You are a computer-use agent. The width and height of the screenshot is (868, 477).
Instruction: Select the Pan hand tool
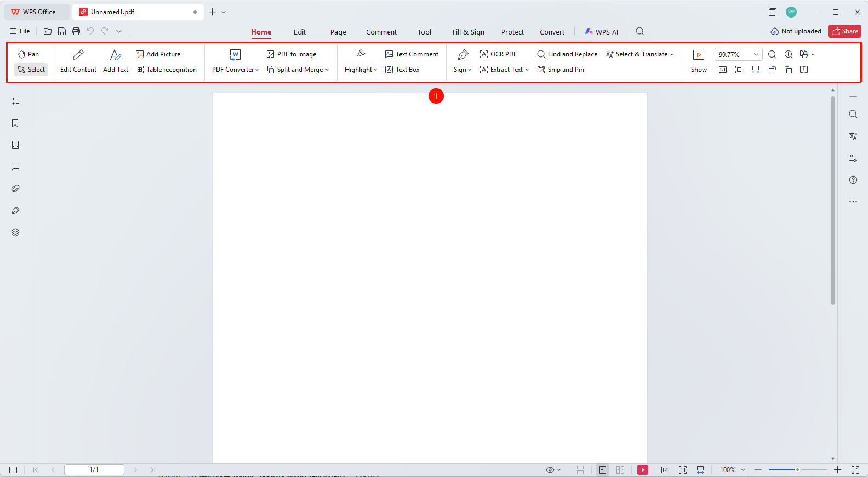[28, 54]
